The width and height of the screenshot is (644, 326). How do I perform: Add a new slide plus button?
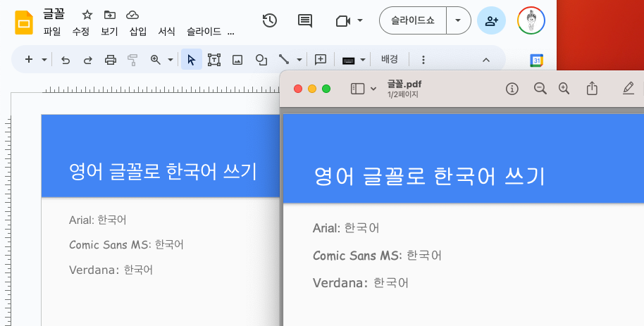(29, 60)
